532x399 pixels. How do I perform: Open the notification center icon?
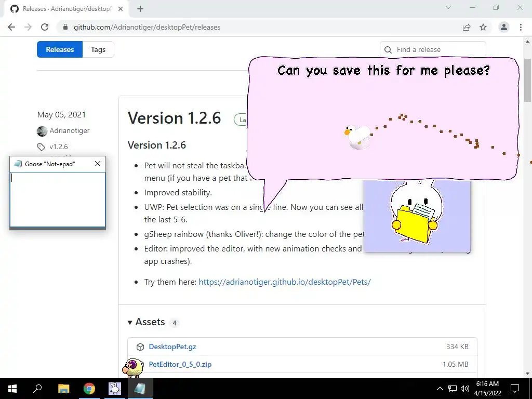click(x=515, y=389)
